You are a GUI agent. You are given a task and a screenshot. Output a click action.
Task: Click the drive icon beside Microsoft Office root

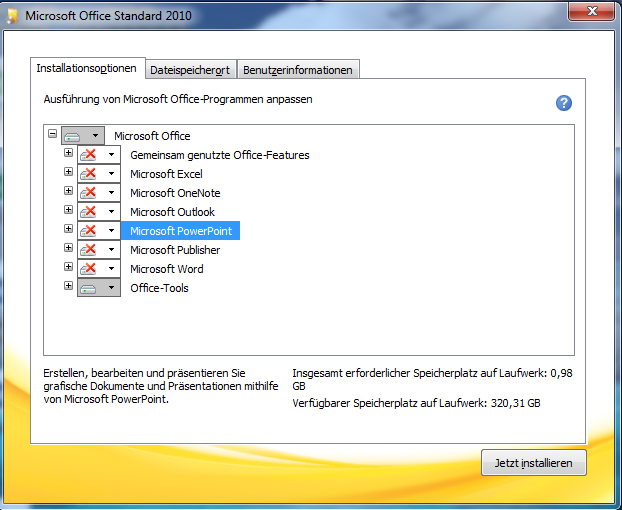pyautogui.click(x=74, y=136)
